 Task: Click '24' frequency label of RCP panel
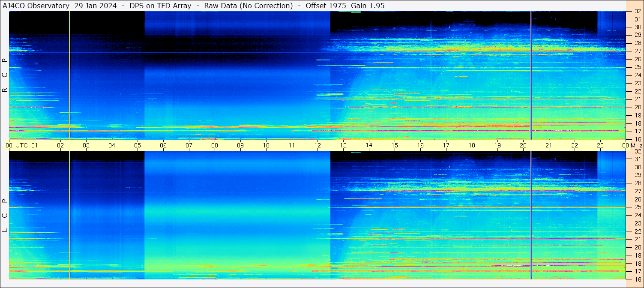pyautogui.click(x=638, y=75)
